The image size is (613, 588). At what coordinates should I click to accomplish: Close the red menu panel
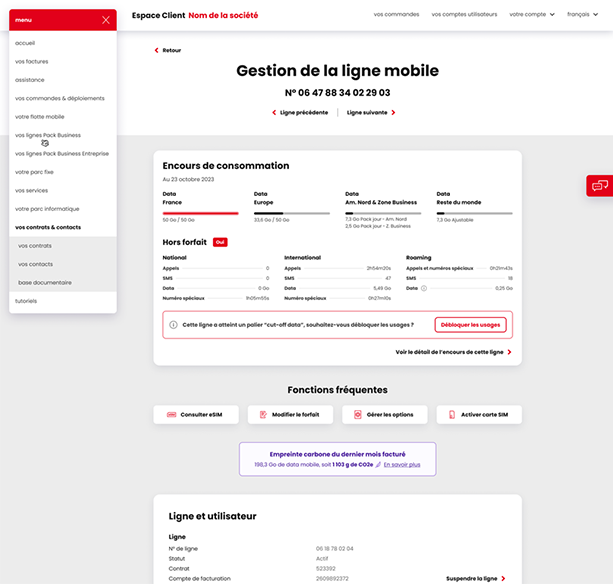point(106,20)
